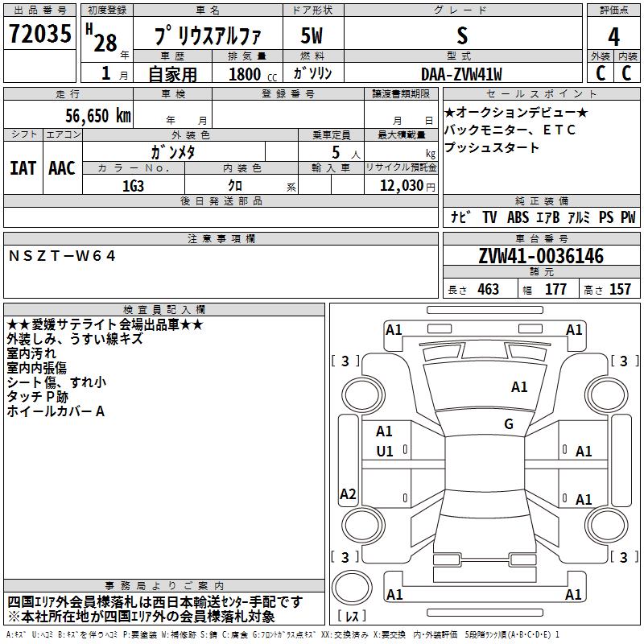
Task: Click the ナビ equipment label
Action: (x=460, y=217)
